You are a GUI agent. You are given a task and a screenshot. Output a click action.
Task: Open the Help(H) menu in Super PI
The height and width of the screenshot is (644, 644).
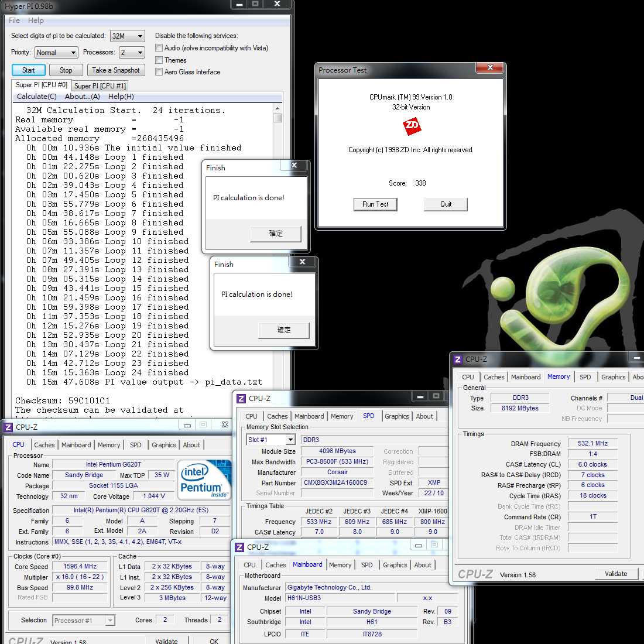pos(121,97)
